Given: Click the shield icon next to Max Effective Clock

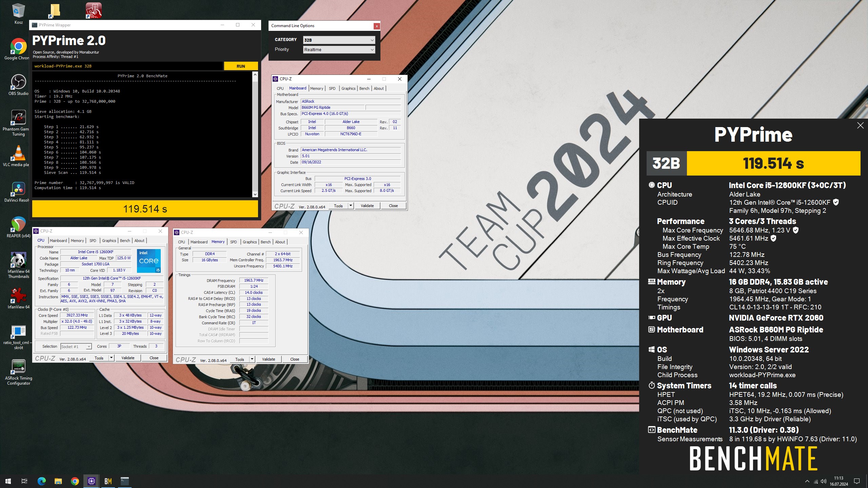Looking at the screenshot, I should pyautogui.click(x=773, y=238).
